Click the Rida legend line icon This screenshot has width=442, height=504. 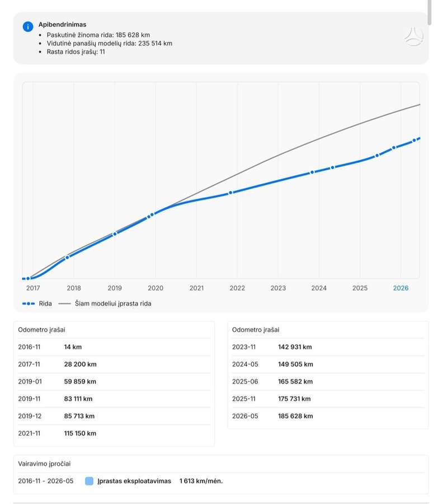[29, 304]
